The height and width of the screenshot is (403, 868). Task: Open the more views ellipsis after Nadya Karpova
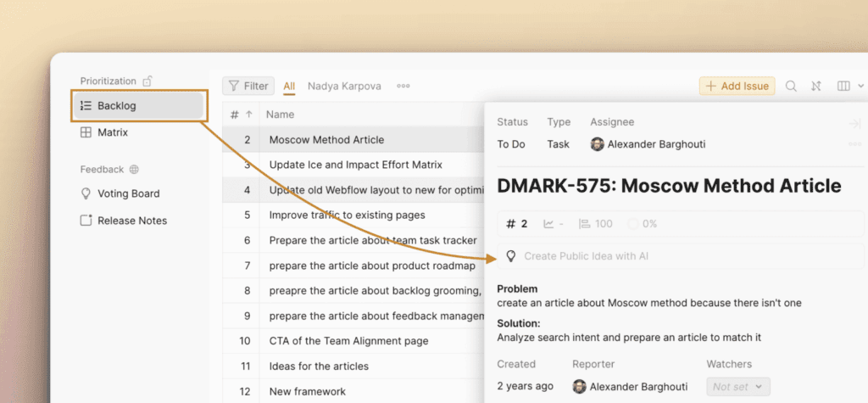point(403,86)
